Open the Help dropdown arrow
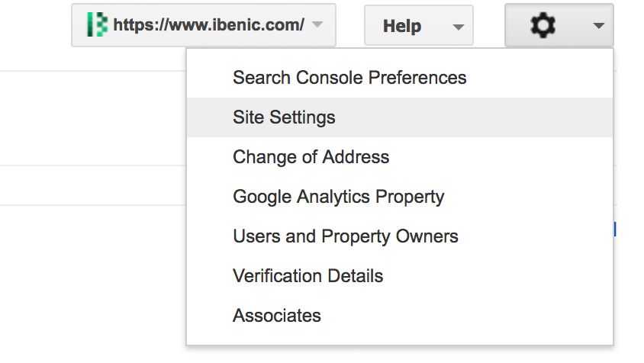The width and height of the screenshot is (644, 363). coord(459,27)
